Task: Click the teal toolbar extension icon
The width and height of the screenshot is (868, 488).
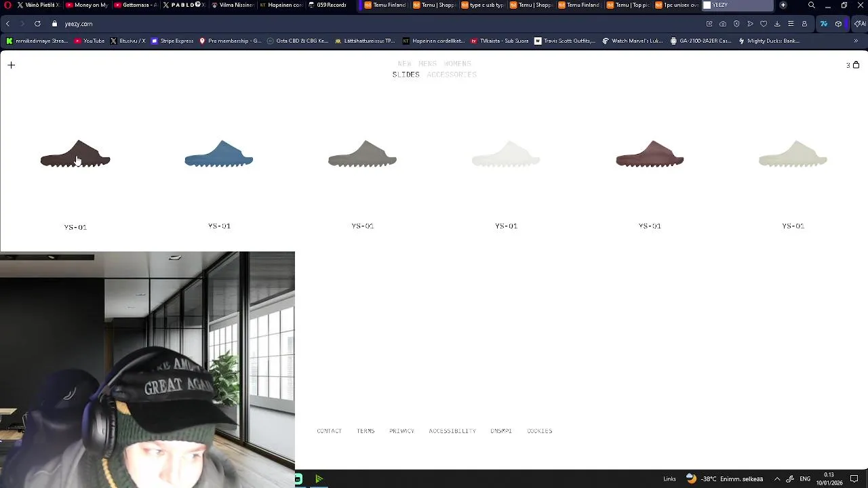Action: point(824,24)
